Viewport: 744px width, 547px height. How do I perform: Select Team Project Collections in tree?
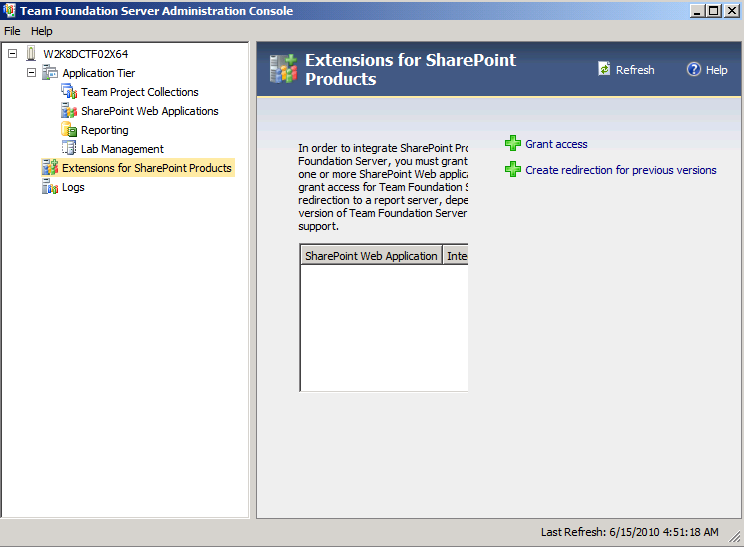click(140, 92)
